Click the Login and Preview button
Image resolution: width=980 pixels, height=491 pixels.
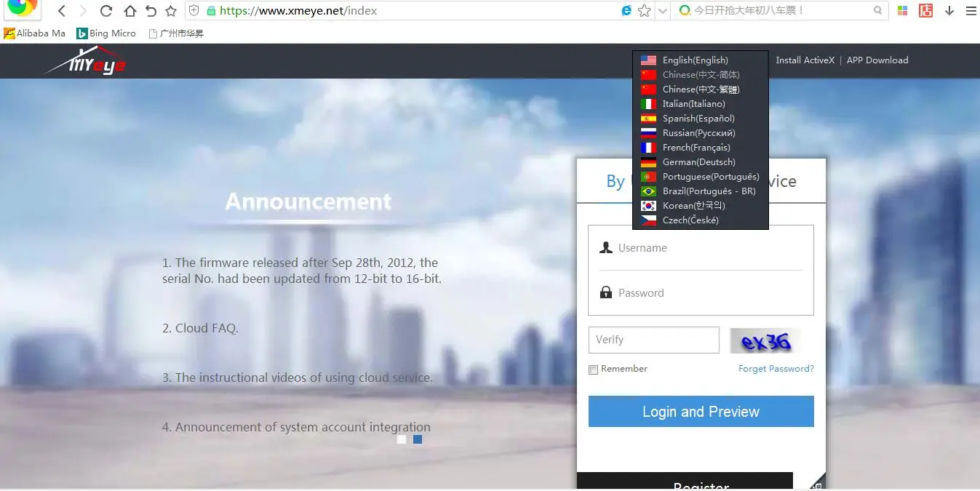tap(701, 412)
